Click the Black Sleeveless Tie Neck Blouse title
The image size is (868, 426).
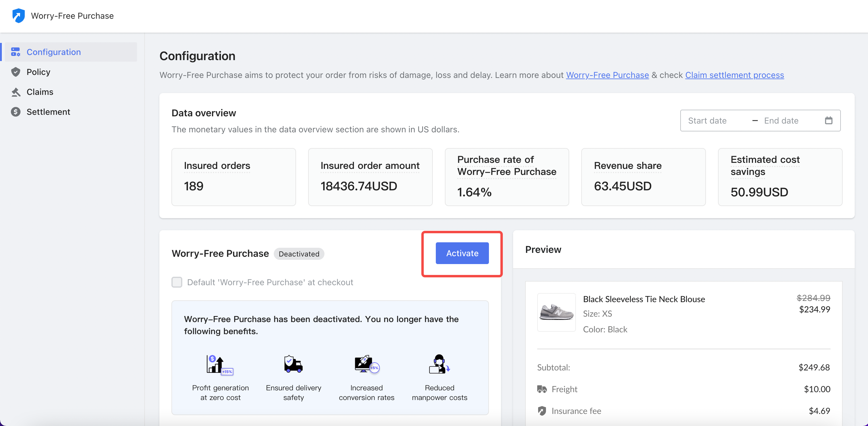[644, 299]
